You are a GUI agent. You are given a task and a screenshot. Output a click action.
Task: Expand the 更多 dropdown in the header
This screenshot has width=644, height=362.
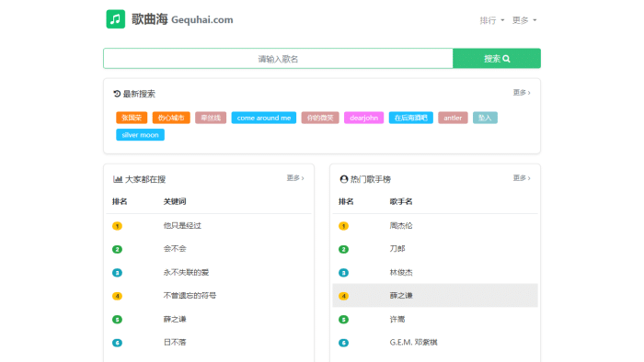point(524,20)
